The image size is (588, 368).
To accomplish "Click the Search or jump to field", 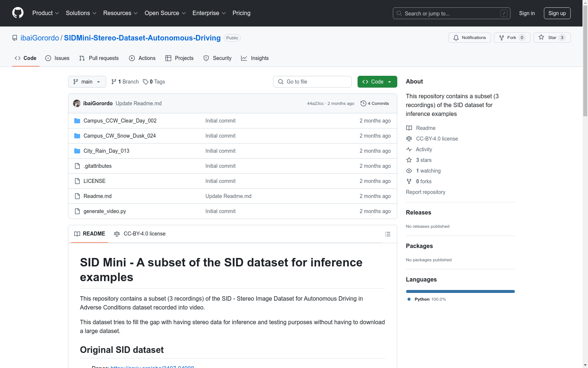I will (x=452, y=13).
